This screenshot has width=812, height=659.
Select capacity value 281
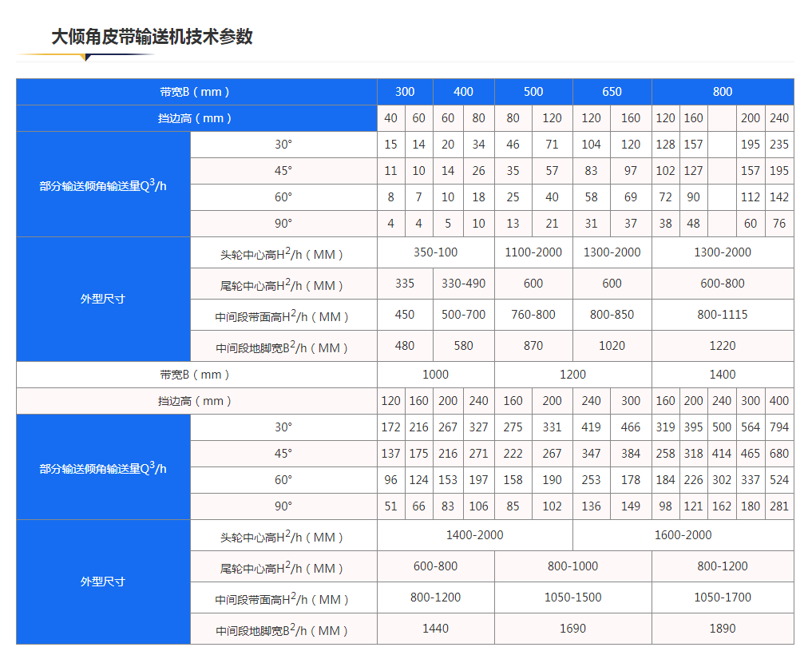click(779, 506)
